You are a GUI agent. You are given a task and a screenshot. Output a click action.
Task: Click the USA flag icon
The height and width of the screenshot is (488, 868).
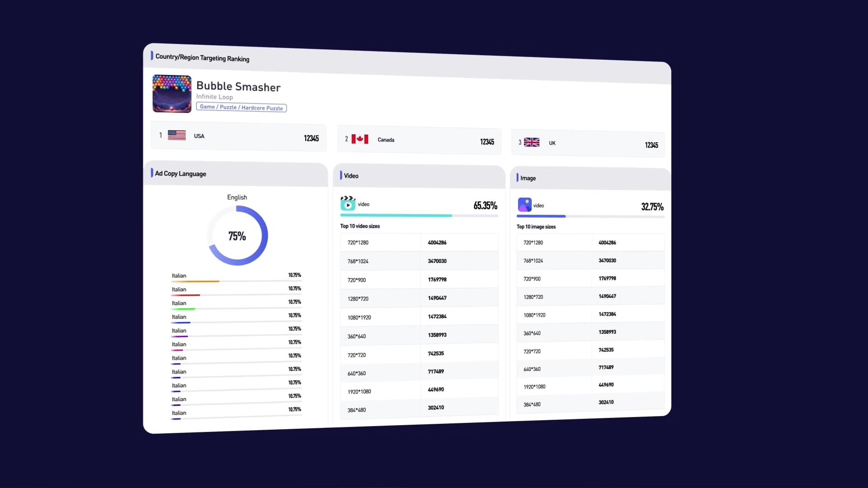click(177, 135)
